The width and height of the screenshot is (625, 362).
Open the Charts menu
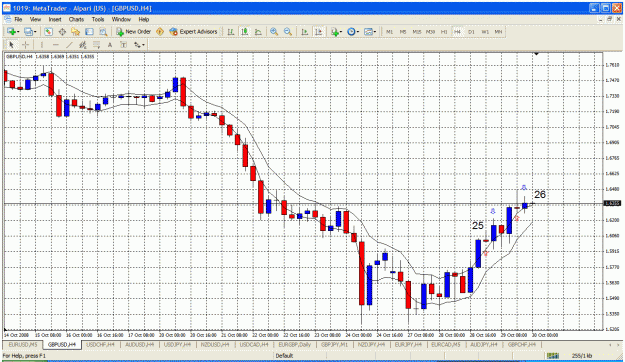click(x=76, y=19)
